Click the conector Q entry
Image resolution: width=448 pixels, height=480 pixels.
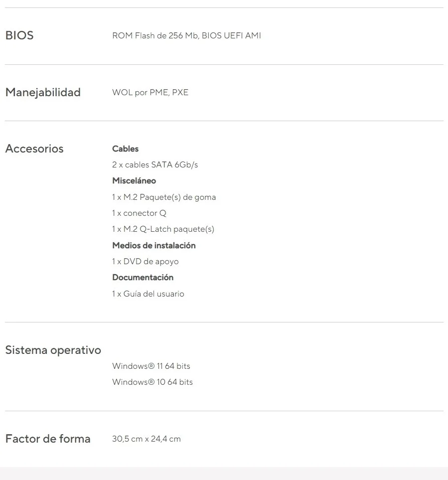[139, 213]
